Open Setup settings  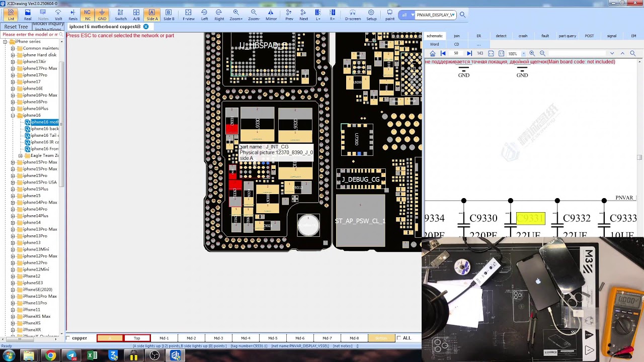[x=371, y=15]
